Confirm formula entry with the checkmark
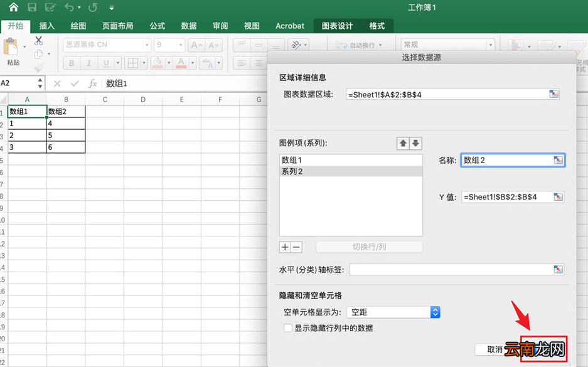Image resolution: width=588 pixels, height=367 pixels. point(75,83)
